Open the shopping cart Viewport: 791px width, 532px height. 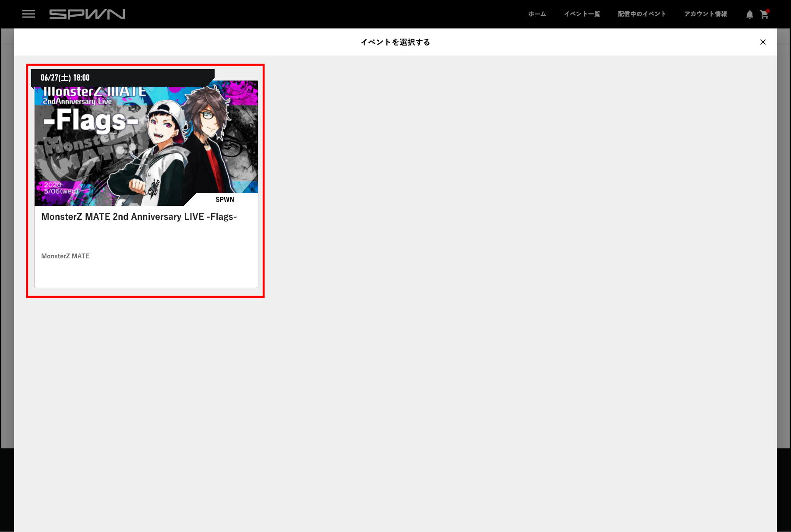tap(764, 14)
